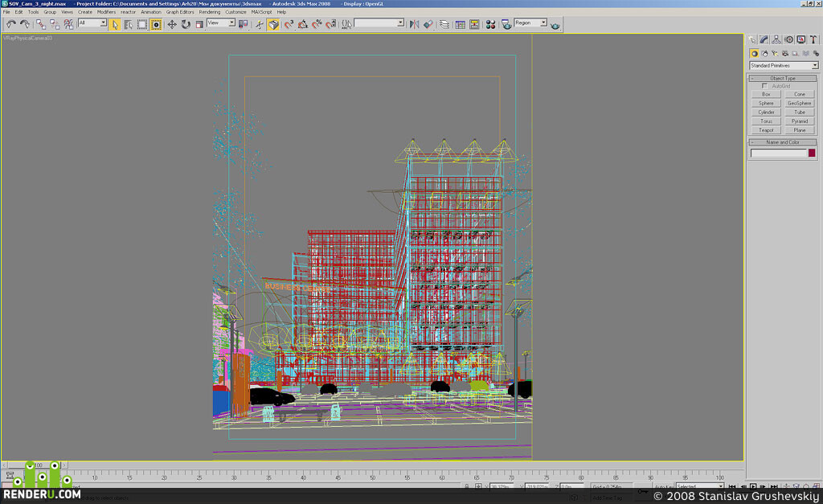Open the Modify panel tab icon
823x504 pixels.
click(x=764, y=39)
